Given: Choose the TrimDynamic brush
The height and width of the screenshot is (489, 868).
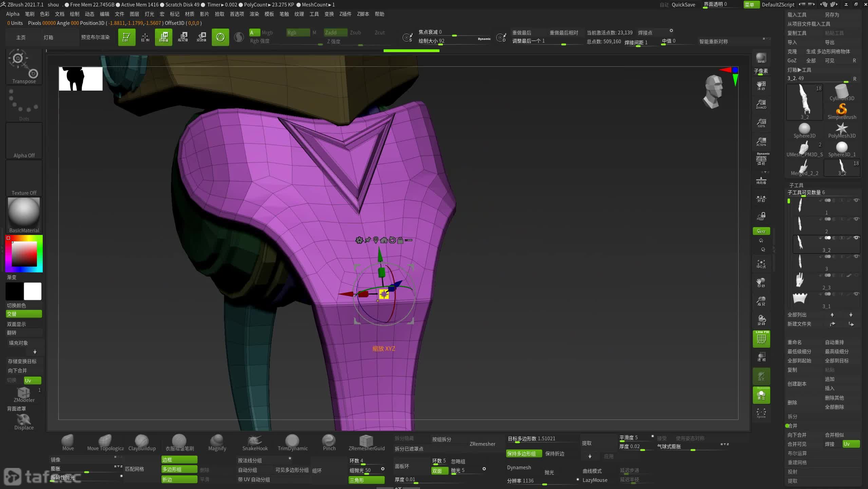Looking at the screenshot, I should point(293,443).
